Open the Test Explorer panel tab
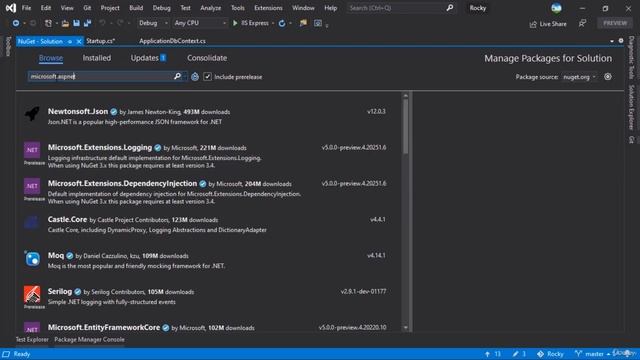Screen dimensions: 640x360 [x=32, y=339]
